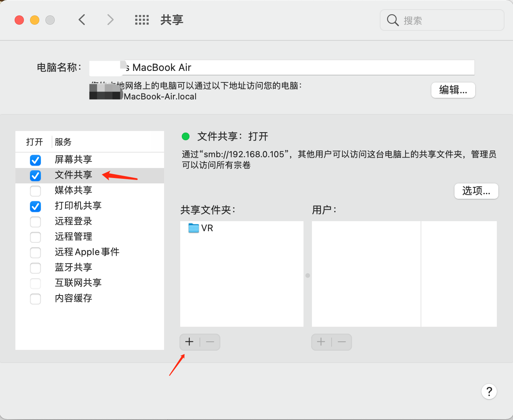Uncheck the 文件共享 checkbox
The image size is (513, 420).
[x=35, y=176]
